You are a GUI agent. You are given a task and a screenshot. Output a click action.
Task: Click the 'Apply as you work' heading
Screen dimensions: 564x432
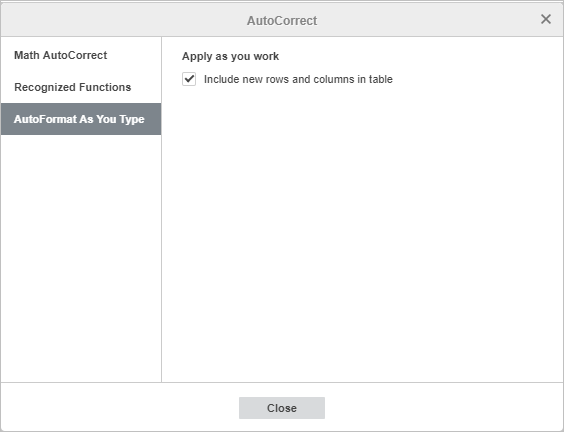coord(230,56)
